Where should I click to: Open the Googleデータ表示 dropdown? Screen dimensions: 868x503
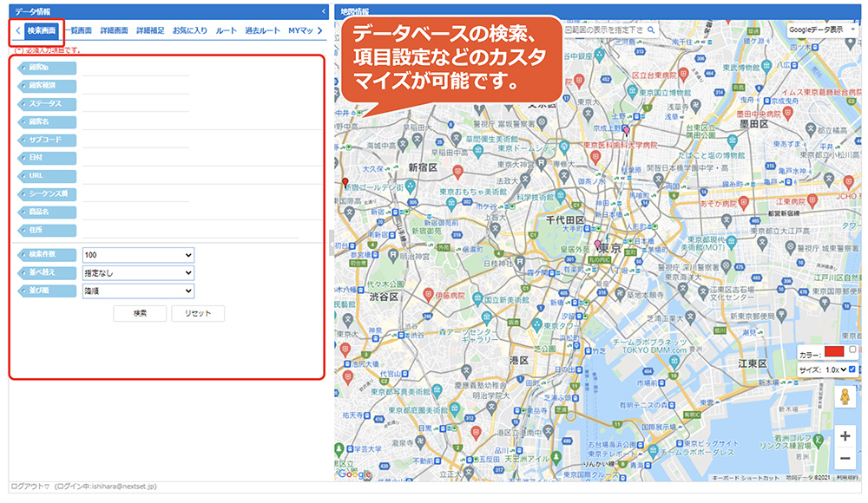(822, 29)
